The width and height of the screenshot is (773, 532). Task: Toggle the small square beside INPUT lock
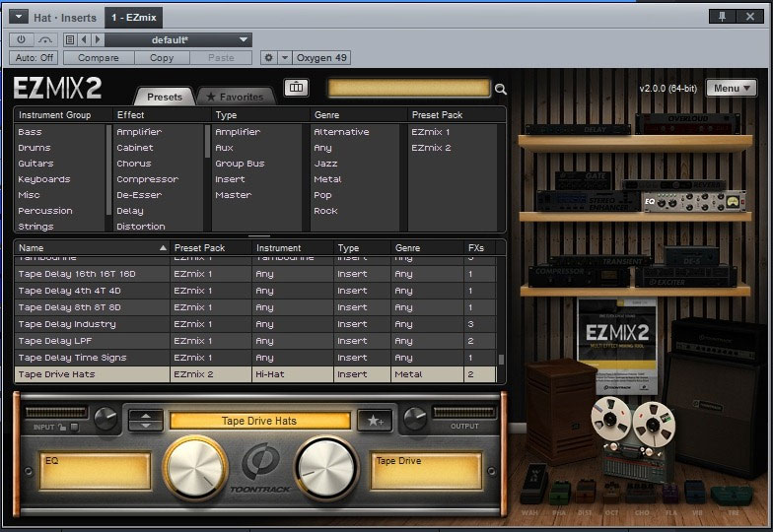tap(75, 427)
